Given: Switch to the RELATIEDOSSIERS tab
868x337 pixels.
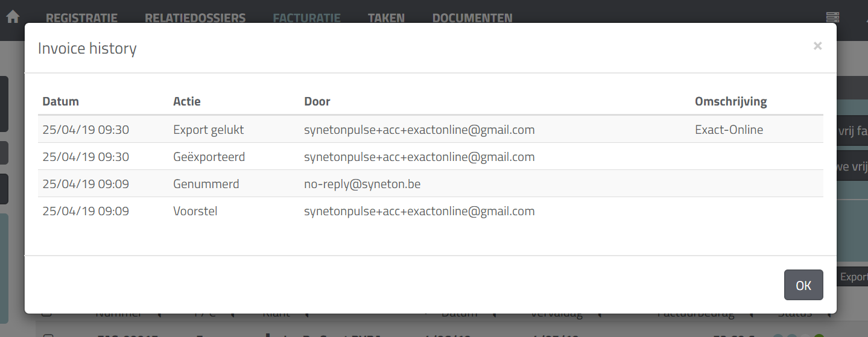Looking at the screenshot, I should 195,18.
